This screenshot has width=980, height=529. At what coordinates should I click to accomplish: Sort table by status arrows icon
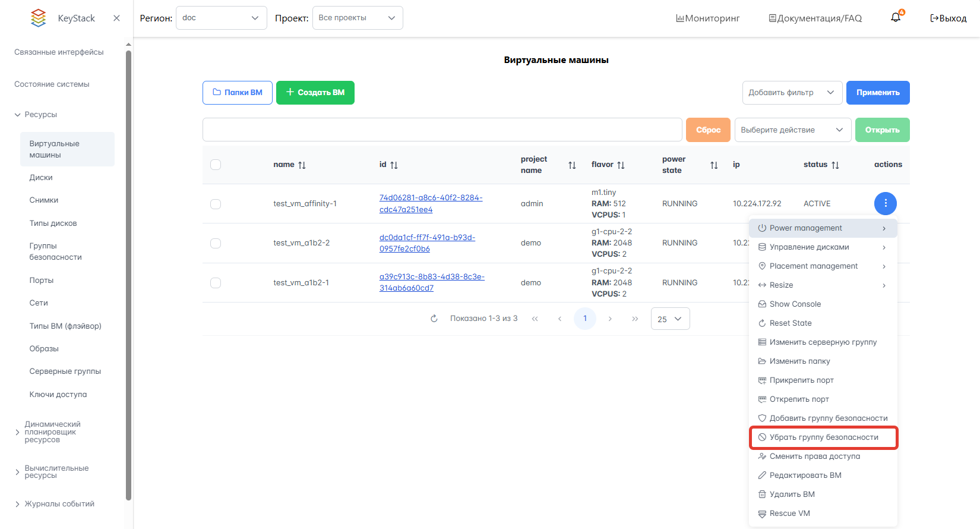pos(835,165)
